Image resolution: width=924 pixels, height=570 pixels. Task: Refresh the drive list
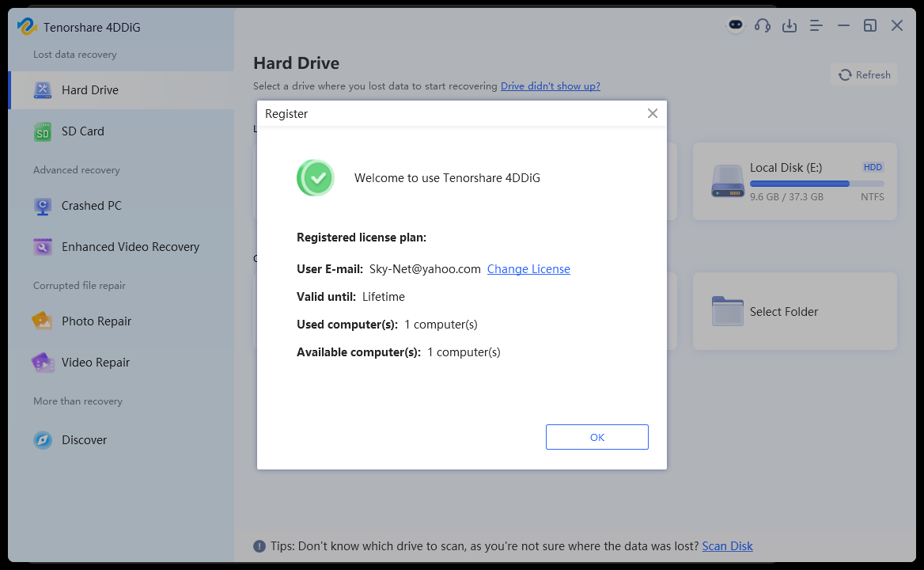(x=864, y=75)
